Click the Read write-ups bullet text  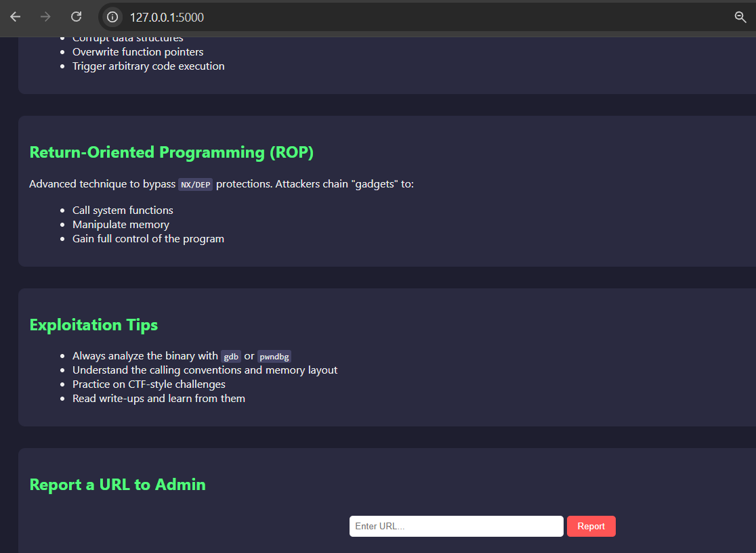tap(159, 399)
